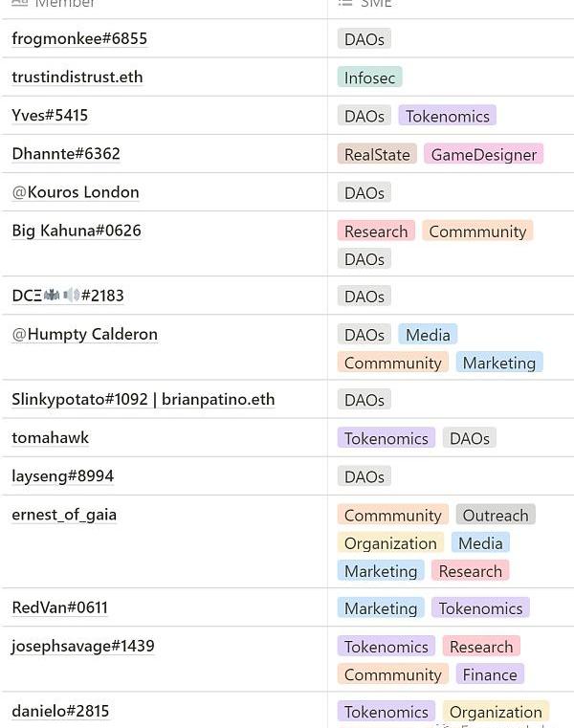
Task: Click the tomahawk member name
Action: coord(50,438)
